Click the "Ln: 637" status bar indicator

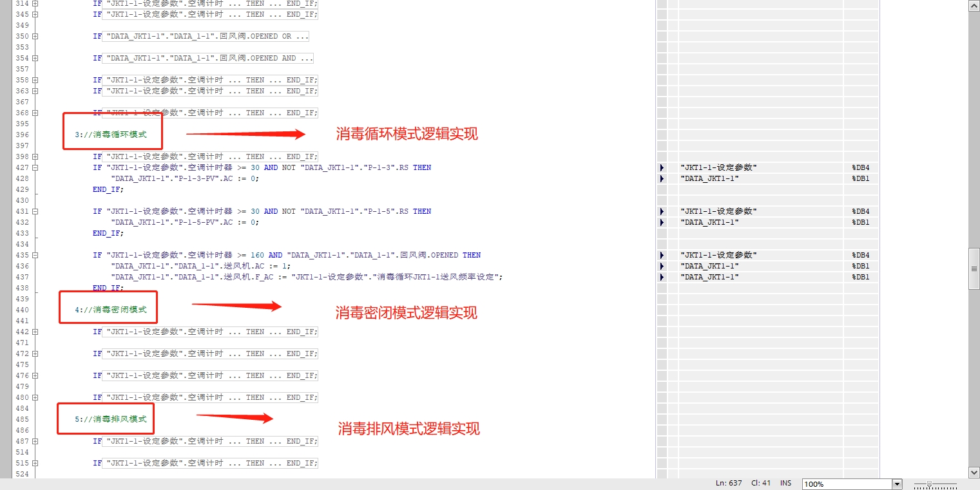729,483
